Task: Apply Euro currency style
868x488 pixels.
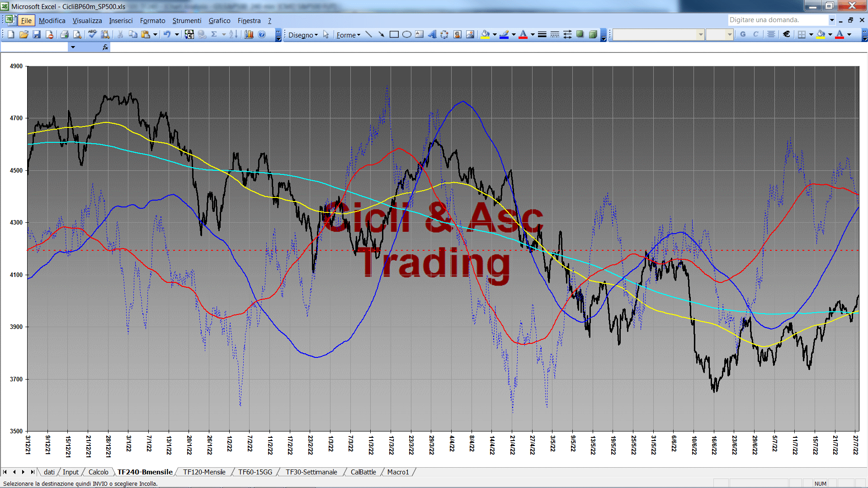Action: (787, 35)
